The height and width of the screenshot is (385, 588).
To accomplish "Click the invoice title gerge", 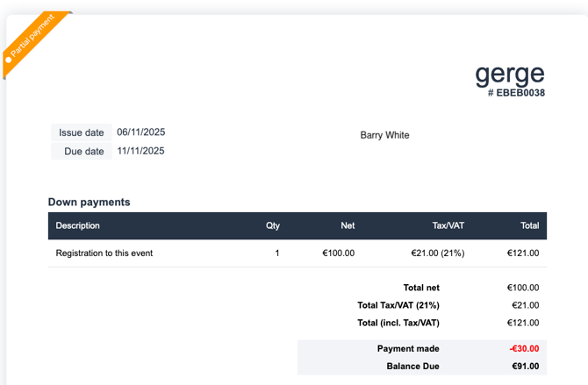I will click(510, 74).
